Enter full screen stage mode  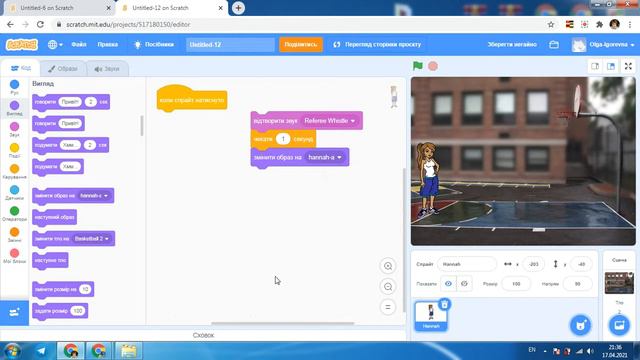(x=628, y=66)
